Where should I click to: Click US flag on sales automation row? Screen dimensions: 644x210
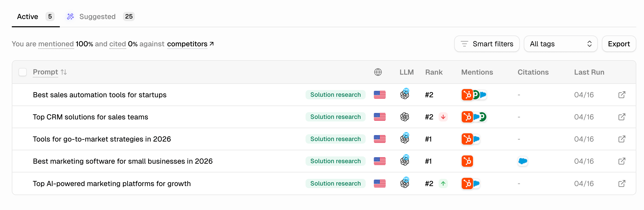pyautogui.click(x=380, y=95)
